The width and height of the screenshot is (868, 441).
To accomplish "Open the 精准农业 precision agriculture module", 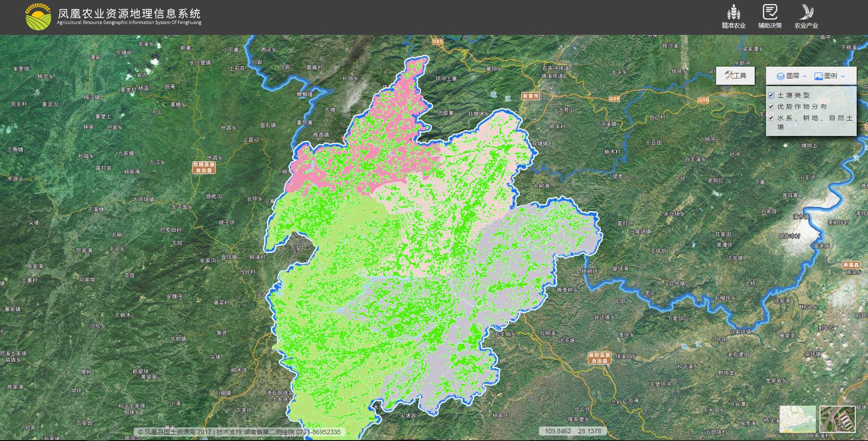I will pyautogui.click(x=733, y=17).
